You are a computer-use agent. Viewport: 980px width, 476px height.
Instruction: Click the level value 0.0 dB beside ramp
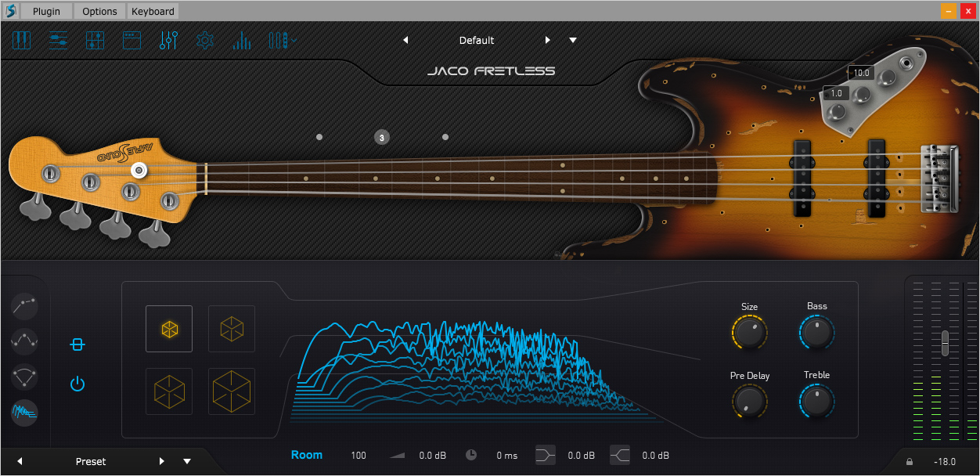click(432, 456)
